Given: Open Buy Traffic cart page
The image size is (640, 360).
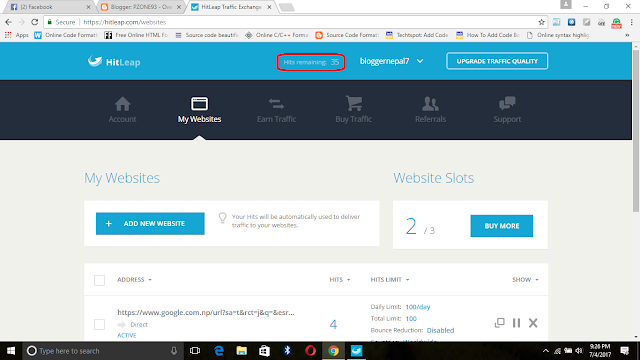Looking at the screenshot, I should [353, 110].
